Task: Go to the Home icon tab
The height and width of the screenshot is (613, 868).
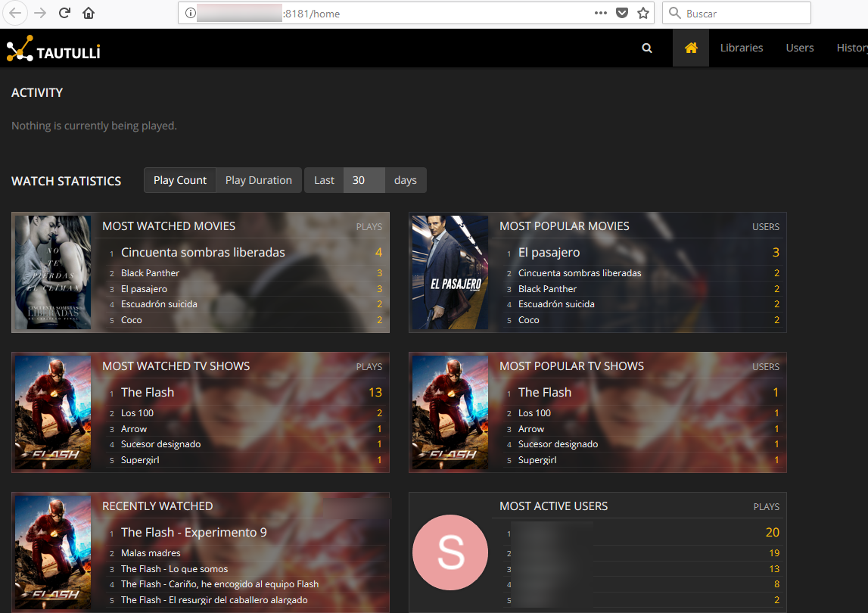Action: point(691,48)
